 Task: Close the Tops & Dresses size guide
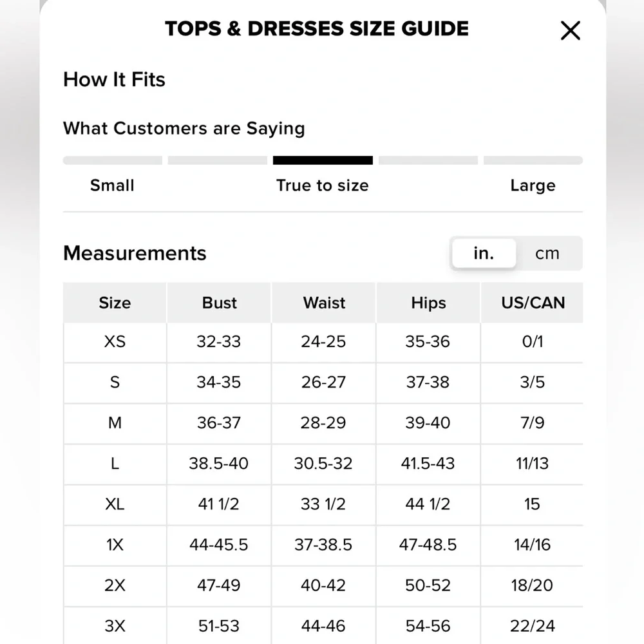click(571, 30)
